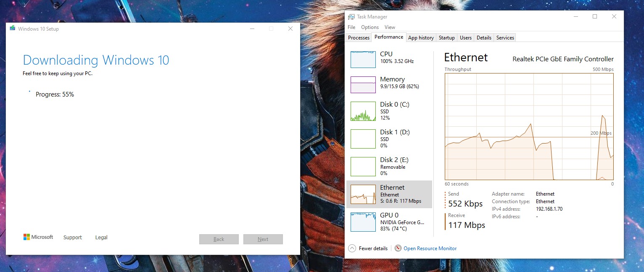Select the GPU 0 graph thumbnail

(x=363, y=222)
